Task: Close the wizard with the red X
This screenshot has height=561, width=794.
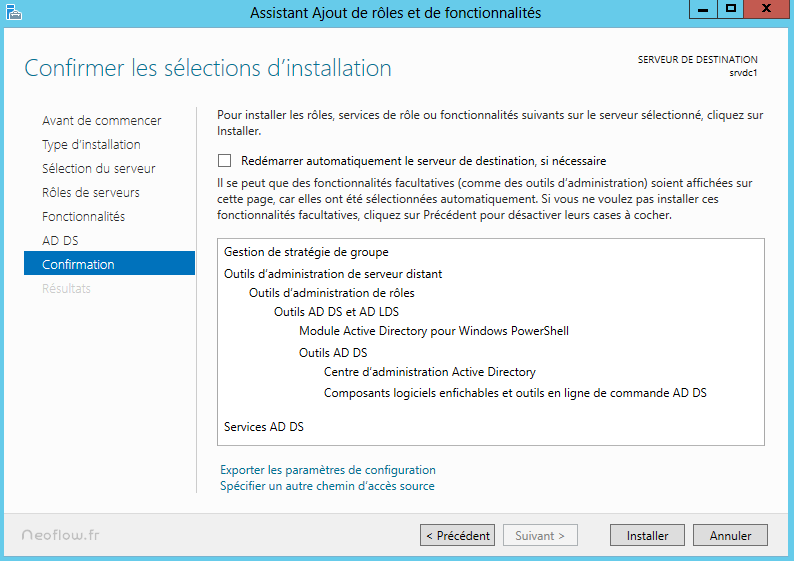Action: coord(767,9)
